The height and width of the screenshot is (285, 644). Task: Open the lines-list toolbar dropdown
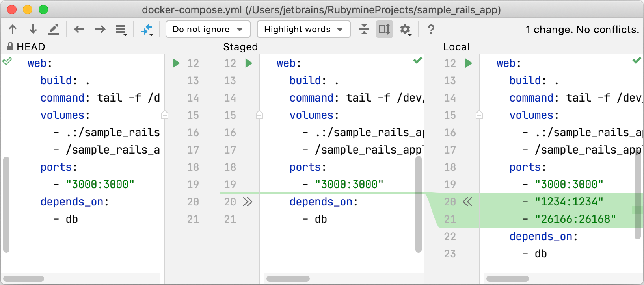coord(121,30)
